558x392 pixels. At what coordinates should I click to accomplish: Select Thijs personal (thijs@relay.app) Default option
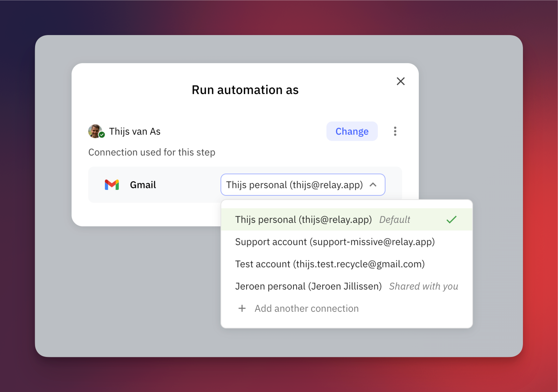click(x=347, y=219)
